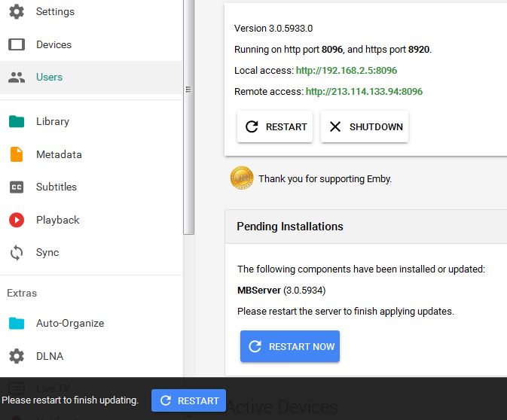
Task: Click the teal Library folder icon
Action: point(17,121)
